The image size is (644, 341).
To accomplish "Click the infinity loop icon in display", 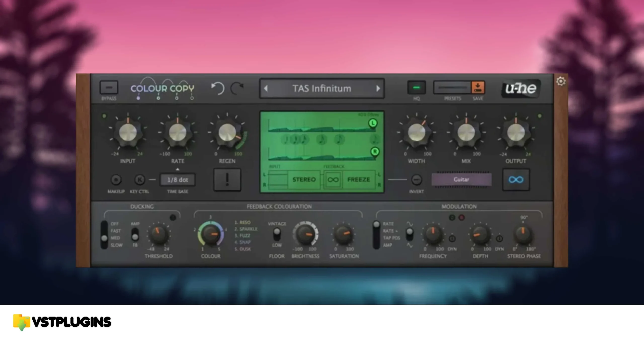I will point(333,180).
